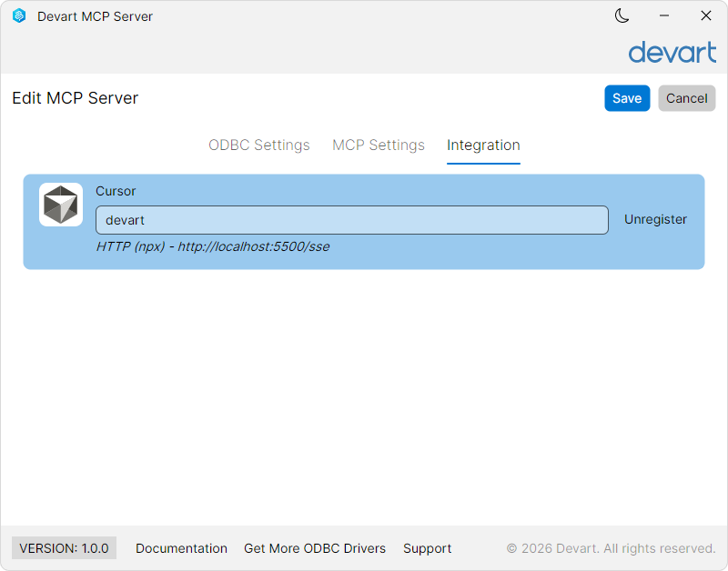Image resolution: width=728 pixels, height=571 pixels.
Task: Click the HTTP (npx) localhost URL text
Action: pos(213,246)
